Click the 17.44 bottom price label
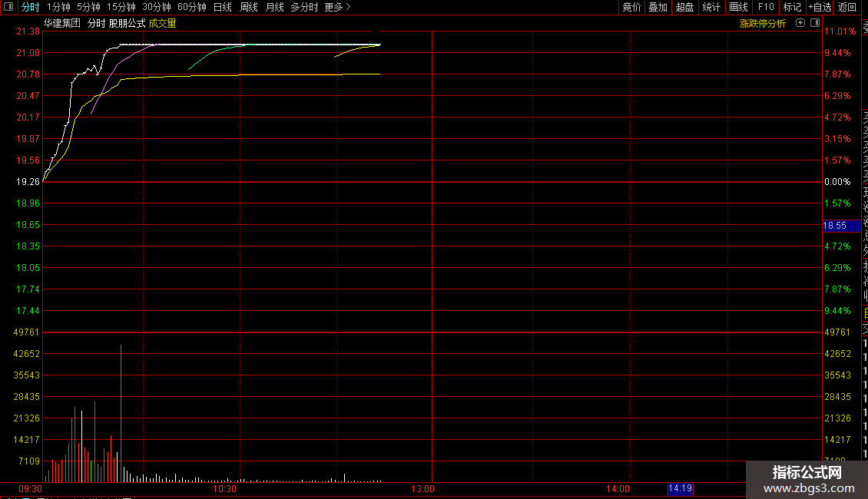This screenshot has width=868, height=499. (28, 311)
